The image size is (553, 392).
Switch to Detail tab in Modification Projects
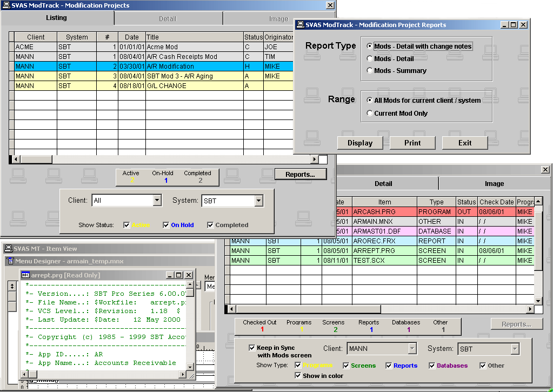click(168, 19)
